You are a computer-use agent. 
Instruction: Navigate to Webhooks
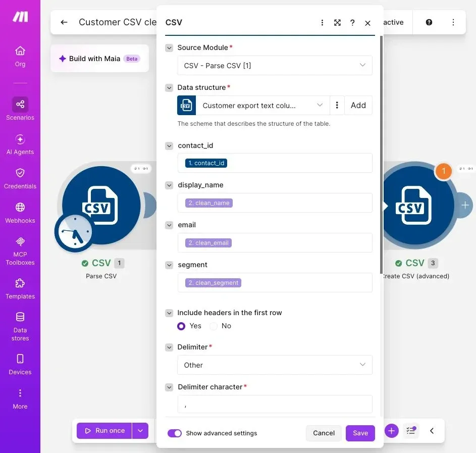click(x=20, y=213)
